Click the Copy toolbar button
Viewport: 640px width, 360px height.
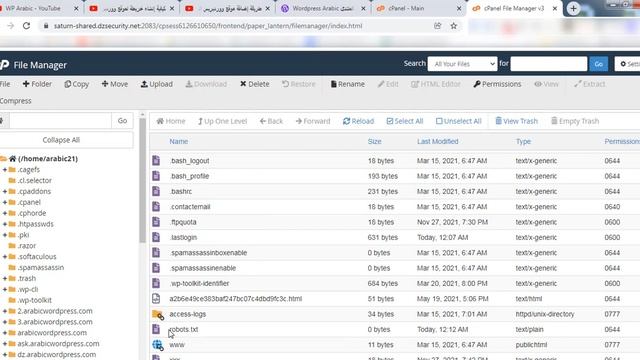pyautogui.click(x=76, y=84)
